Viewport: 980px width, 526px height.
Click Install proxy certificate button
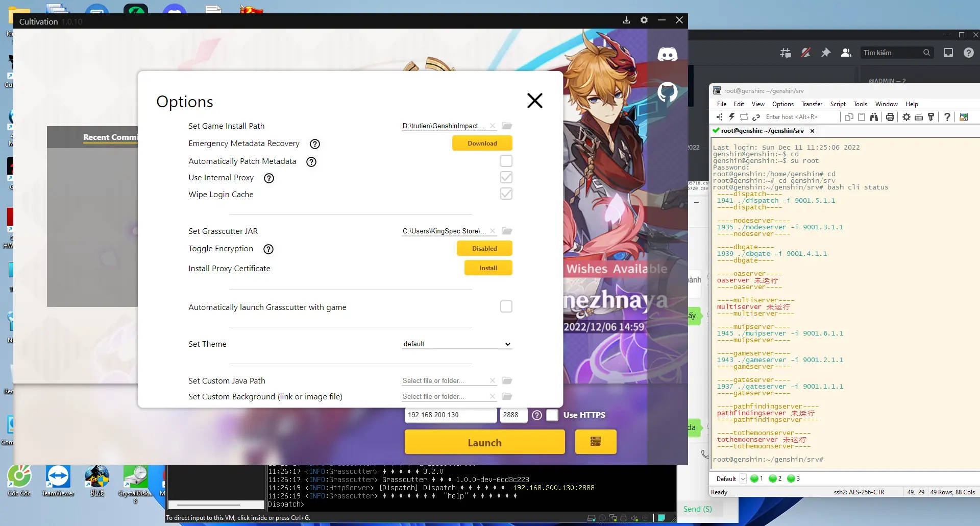pyautogui.click(x=488, y=268)
